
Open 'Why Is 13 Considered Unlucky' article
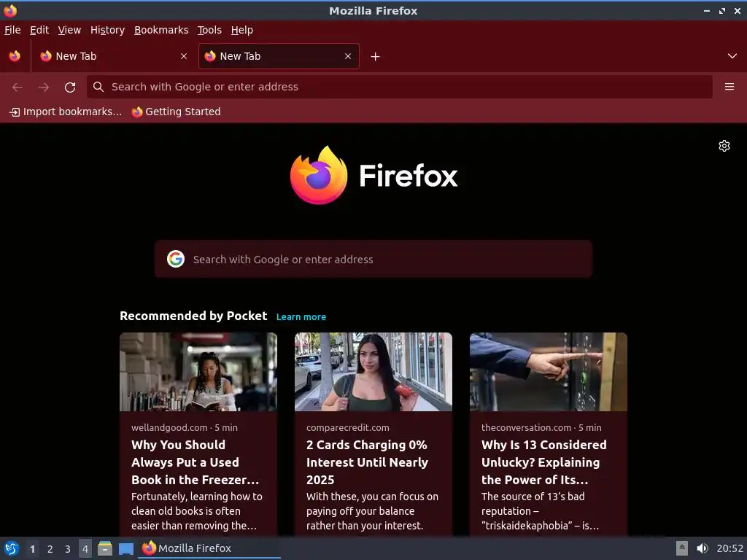(544, 462)
